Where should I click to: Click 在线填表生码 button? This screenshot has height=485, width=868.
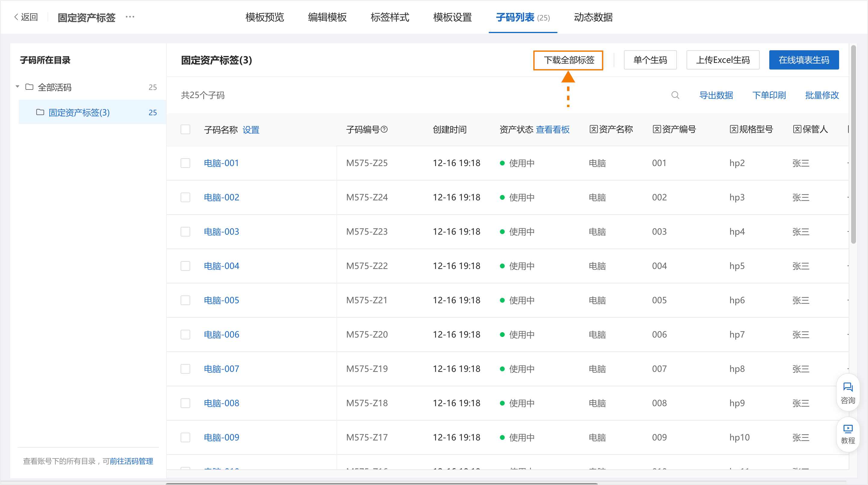pos(804,60)
